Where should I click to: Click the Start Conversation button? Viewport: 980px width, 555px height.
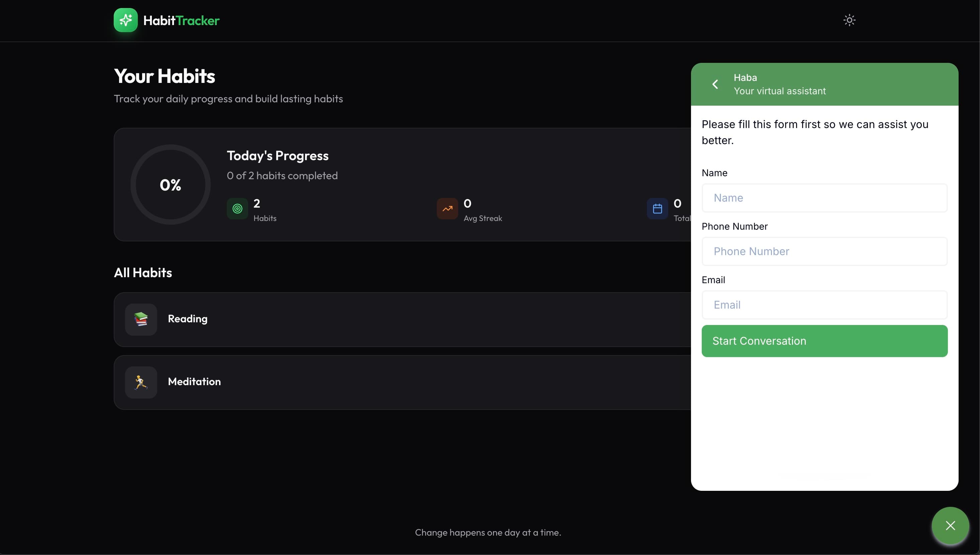[824, 341]
